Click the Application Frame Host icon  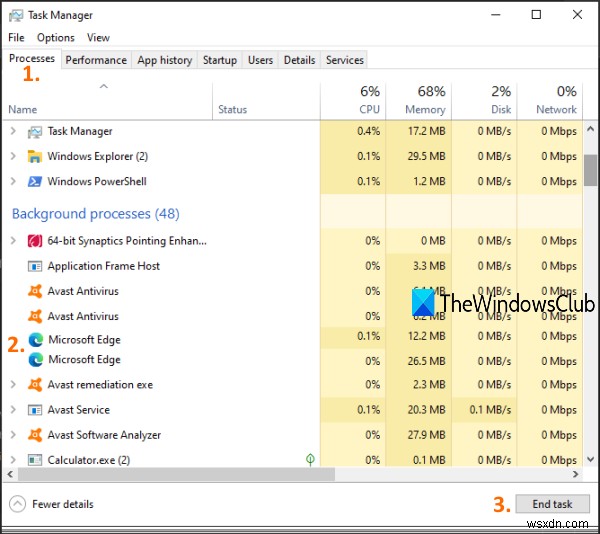[35, 266]
